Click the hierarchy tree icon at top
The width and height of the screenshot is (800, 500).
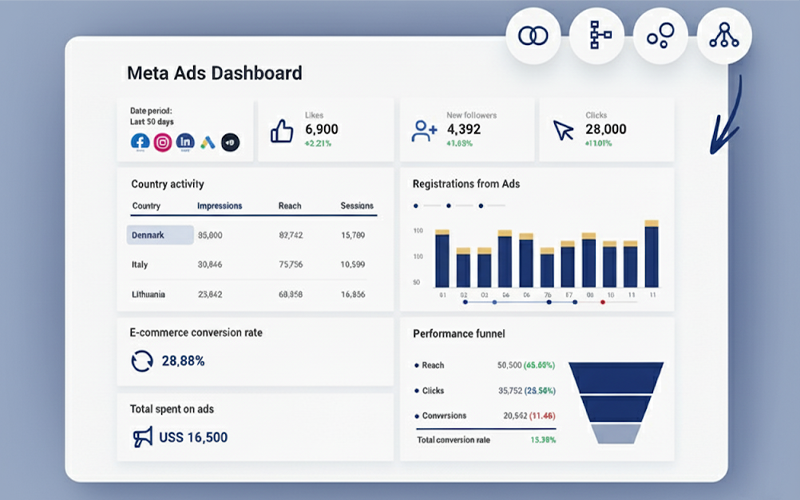click(x=597, y=36)
